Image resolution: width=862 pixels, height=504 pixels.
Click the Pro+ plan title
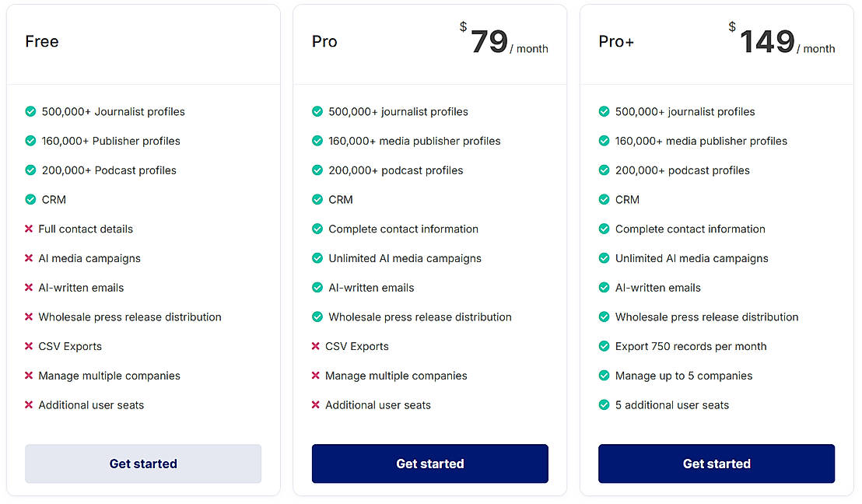tap(616, 42)
